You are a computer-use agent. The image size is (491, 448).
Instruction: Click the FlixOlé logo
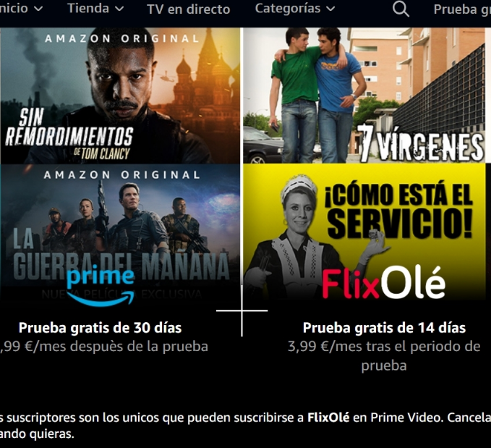383,283
